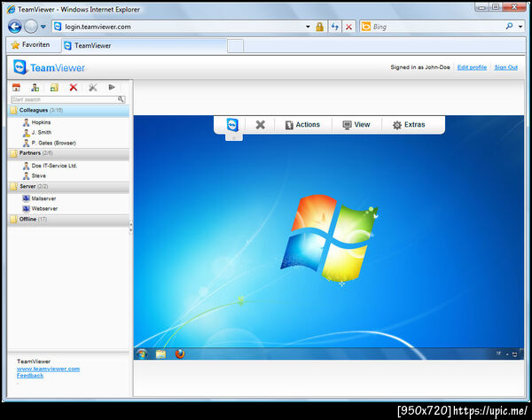Viewport: 532px width, 420px height.
Task: Click the home icon in TeamViewer toolbar
Action: 16,88
